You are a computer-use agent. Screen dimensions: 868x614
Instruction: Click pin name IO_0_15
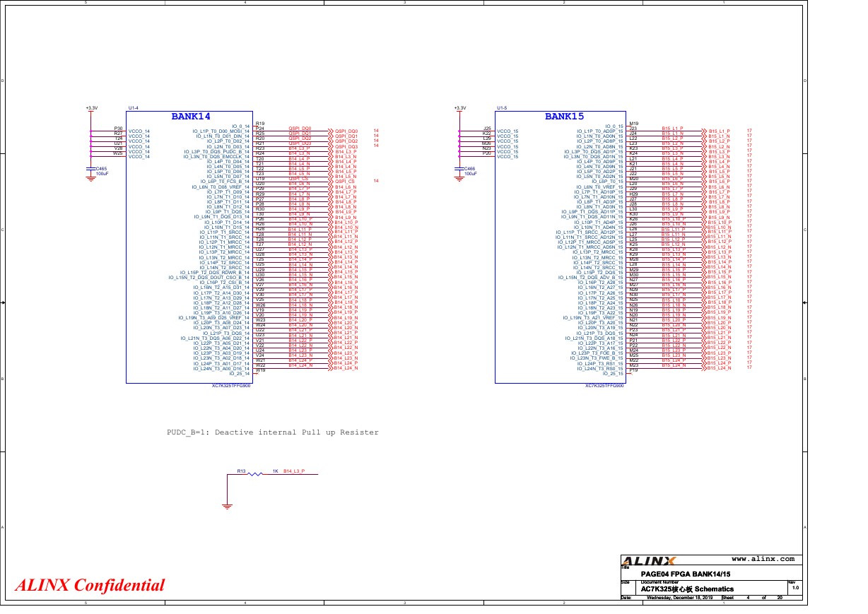click(615, 126)
